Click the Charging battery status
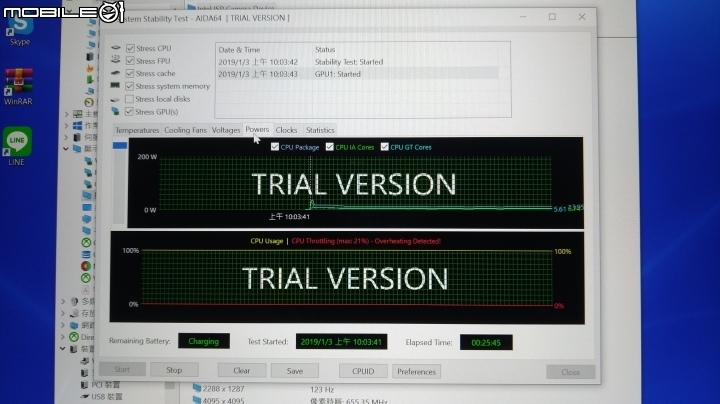This screenshot has height=404, width=720. [203, 341]
